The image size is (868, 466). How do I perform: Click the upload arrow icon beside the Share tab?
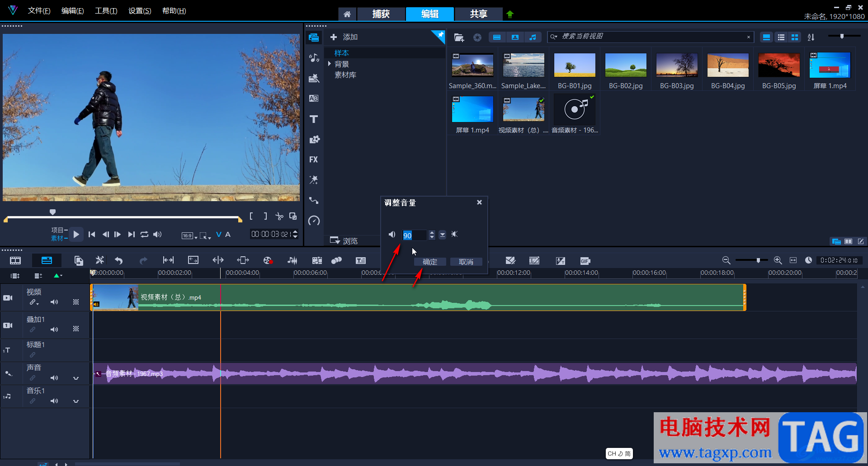(x=510, y=14)
